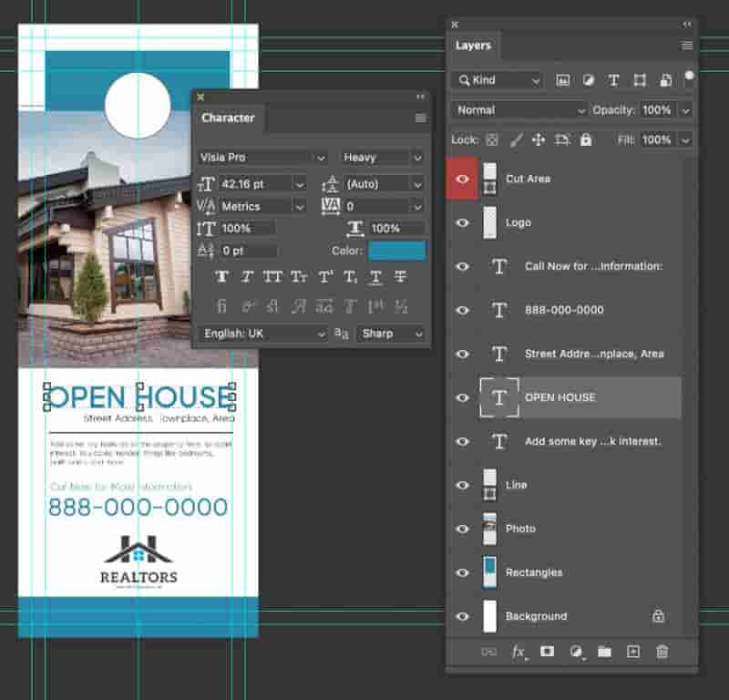Delete layer trash icon
This screenshot has width=729, height=700.
pos(662,651)
